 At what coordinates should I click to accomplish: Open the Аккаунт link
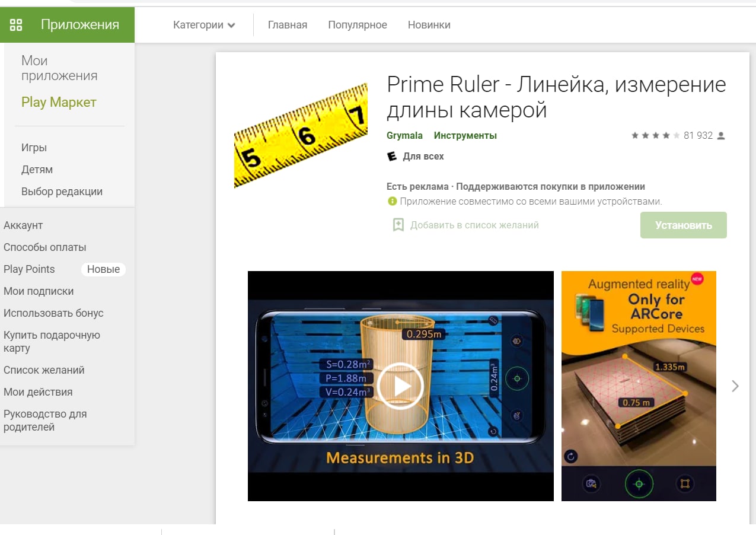(x=23, y=225)
